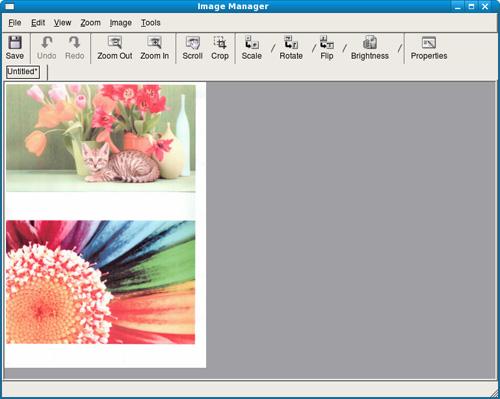
Task: Open the Tools menu
Action: click(151, 23)
